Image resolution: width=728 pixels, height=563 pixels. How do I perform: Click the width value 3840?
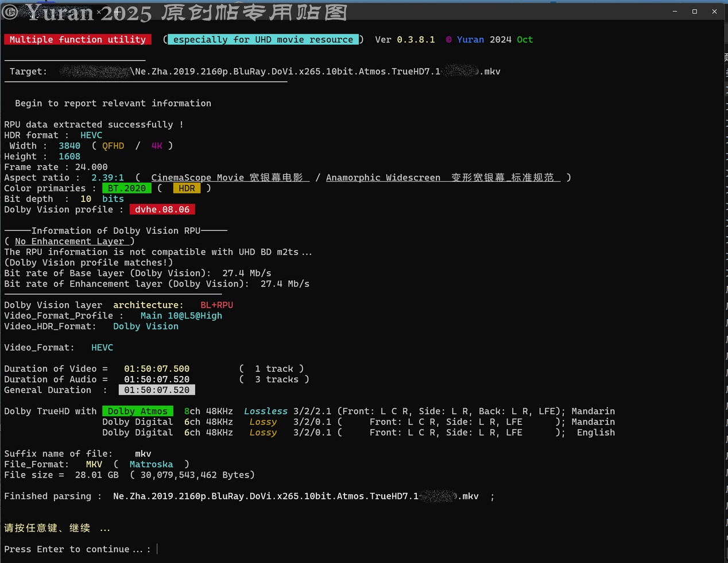point(69,146)
